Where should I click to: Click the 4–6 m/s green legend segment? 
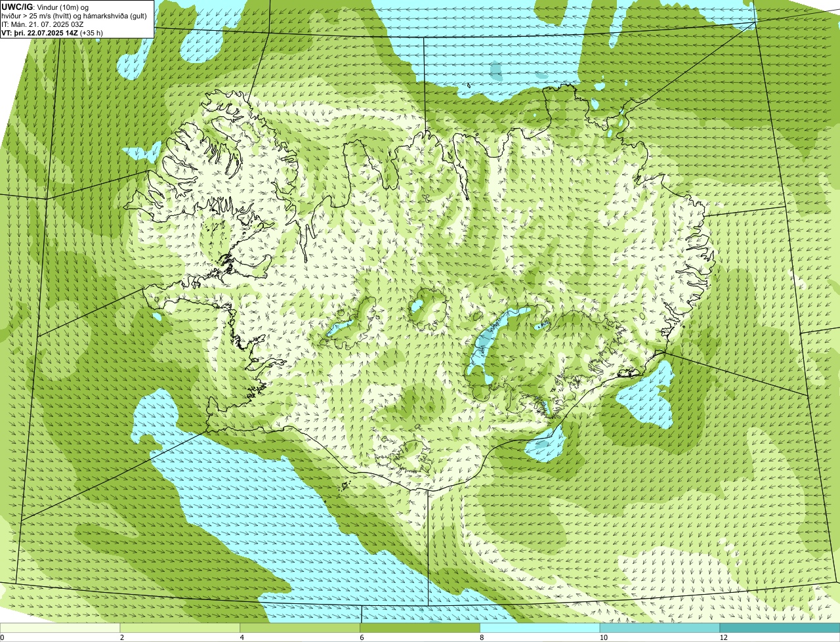[301, 628]
